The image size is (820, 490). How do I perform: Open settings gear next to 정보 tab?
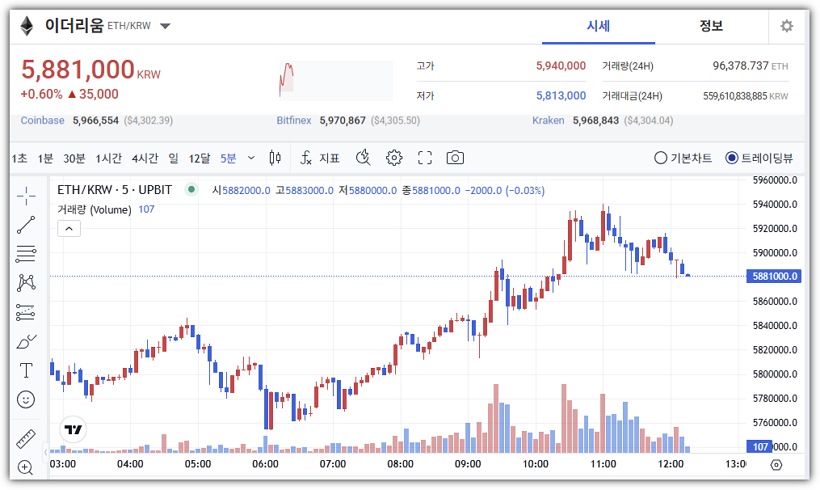point(787,26)
